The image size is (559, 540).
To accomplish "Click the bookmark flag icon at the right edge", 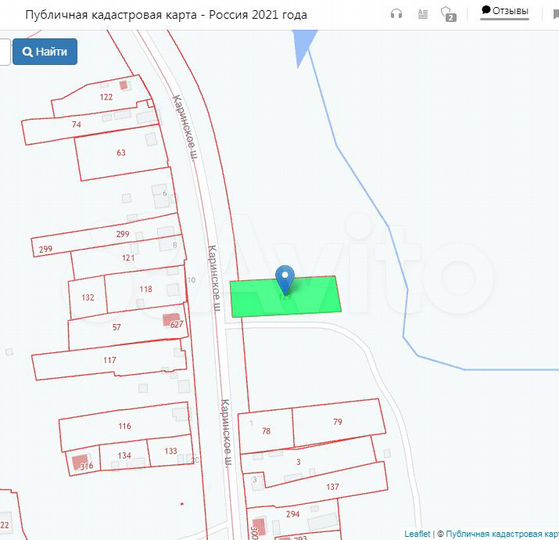I will [x=556, y=14].
